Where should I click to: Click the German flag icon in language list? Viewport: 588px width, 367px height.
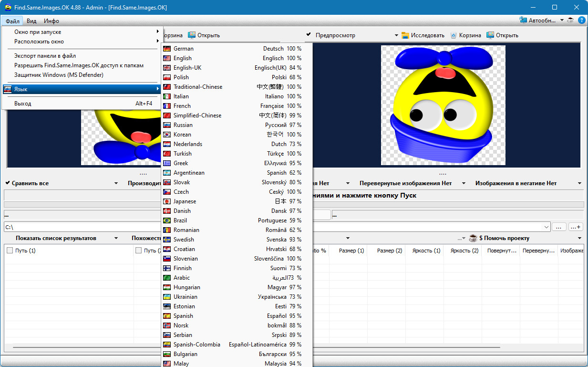click(167, 49)
